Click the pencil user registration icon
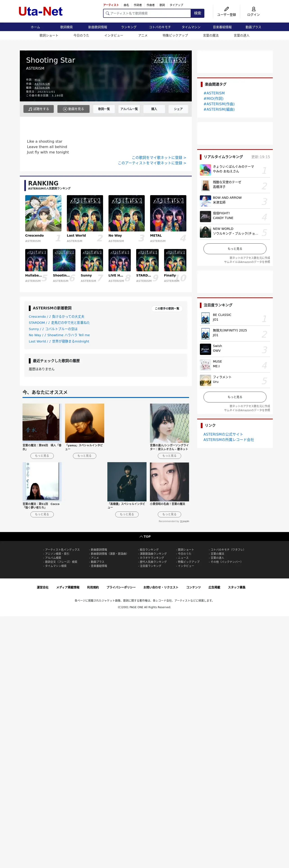 pyautogui.click(x=226, y=9)
